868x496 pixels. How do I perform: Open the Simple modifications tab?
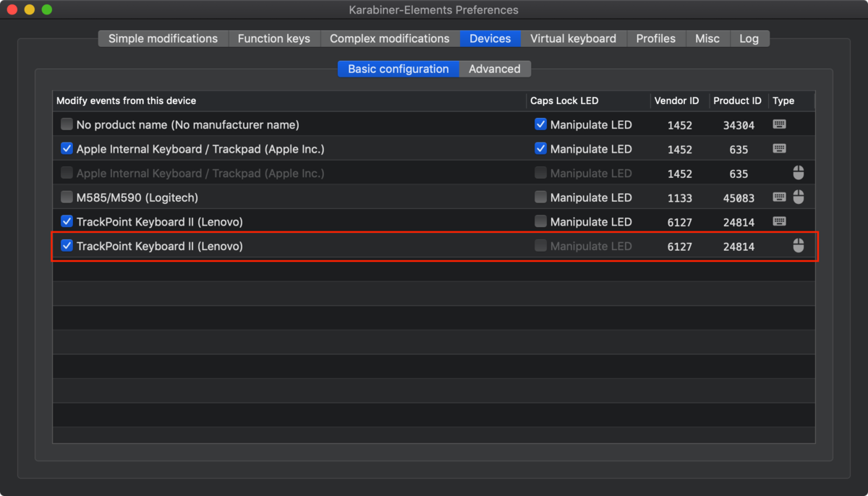(163, 38)
